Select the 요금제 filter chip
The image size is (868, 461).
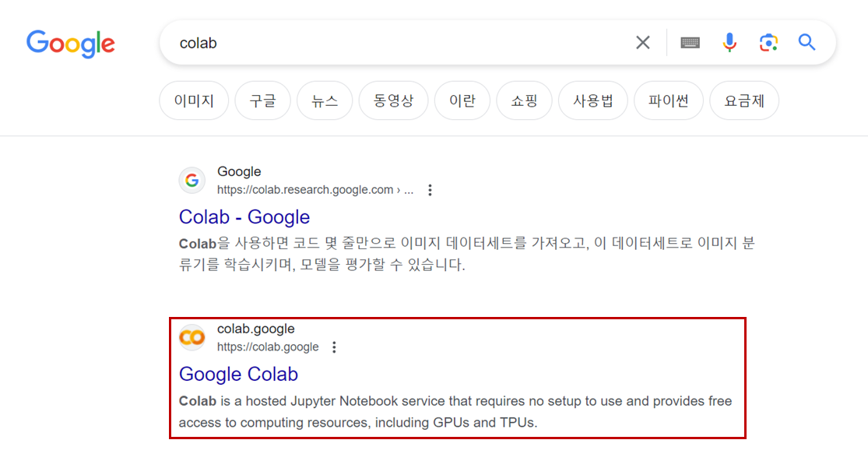click(x=744, y=100)
